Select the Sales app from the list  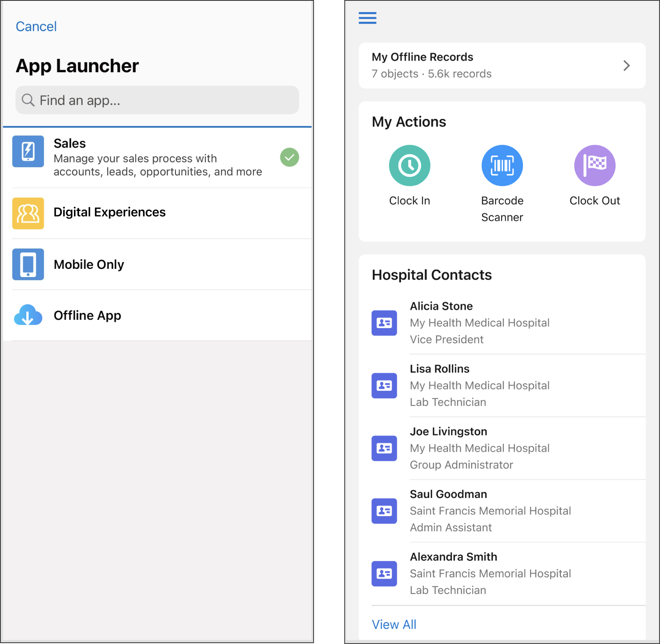tap(130, 157)
